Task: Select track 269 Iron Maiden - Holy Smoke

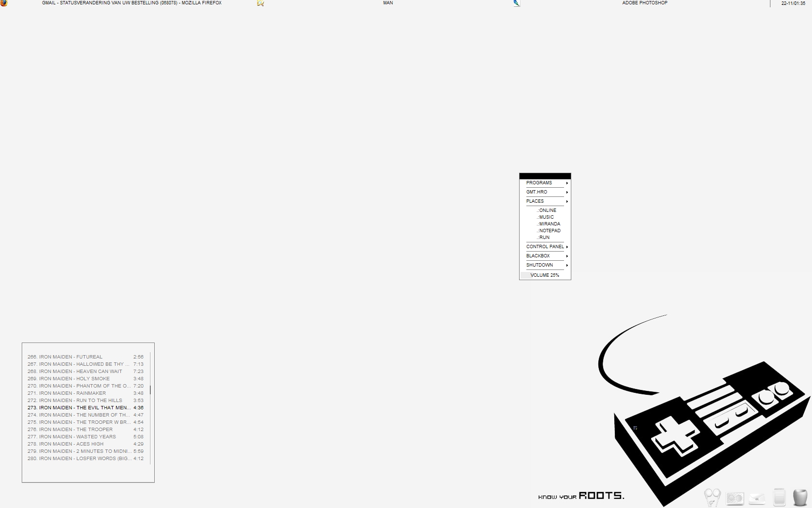Action: coord(86,379)
